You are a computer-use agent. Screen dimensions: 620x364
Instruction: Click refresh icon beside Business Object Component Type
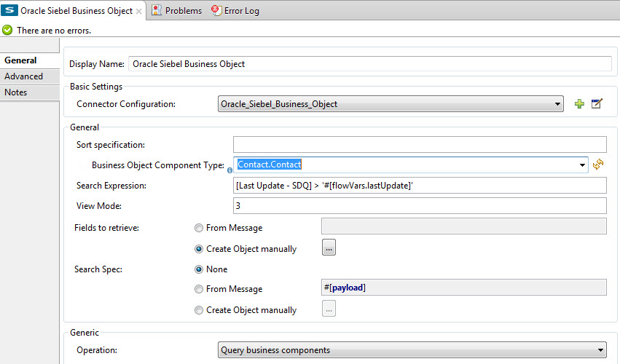pyautogui.click(x=598, y=165)
